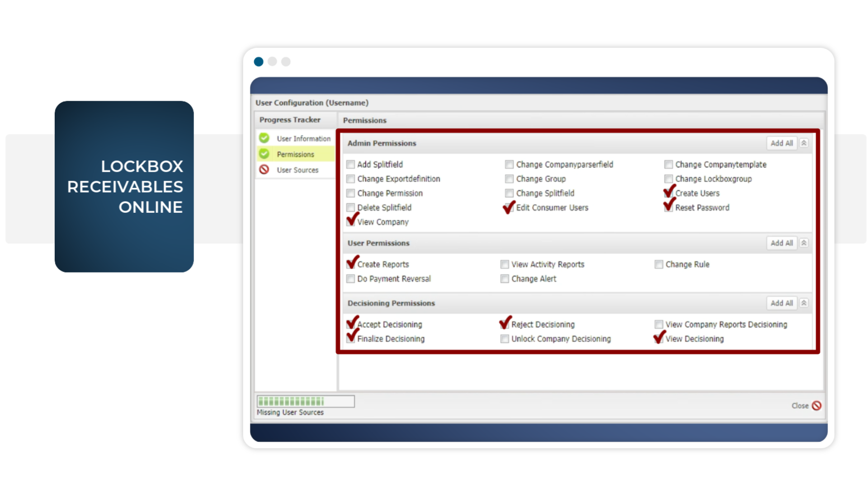Viewport: 868px width, 488px height.
Task: Check View Activity Reports checkbox
Action: click(x=505, y=264)
